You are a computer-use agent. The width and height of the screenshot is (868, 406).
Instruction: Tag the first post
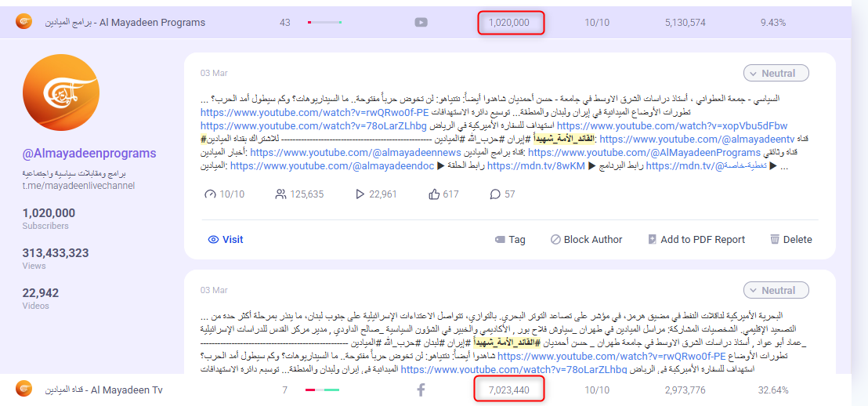click(x=509, y=240)
